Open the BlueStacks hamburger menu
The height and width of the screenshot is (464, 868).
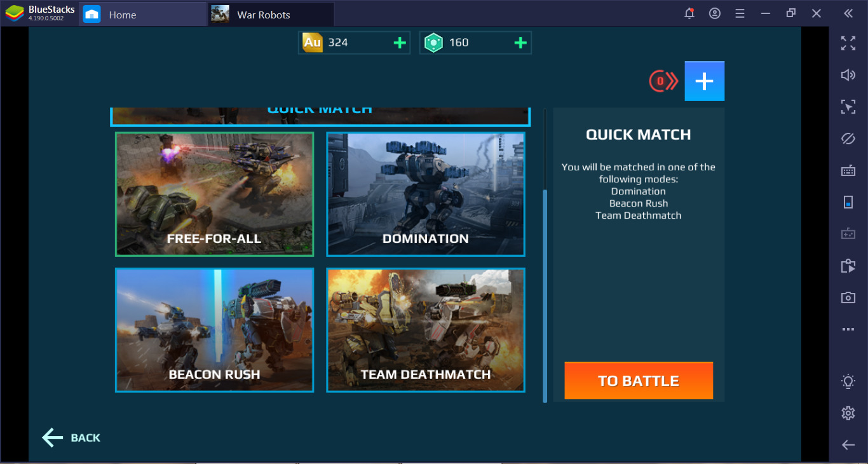740,13
